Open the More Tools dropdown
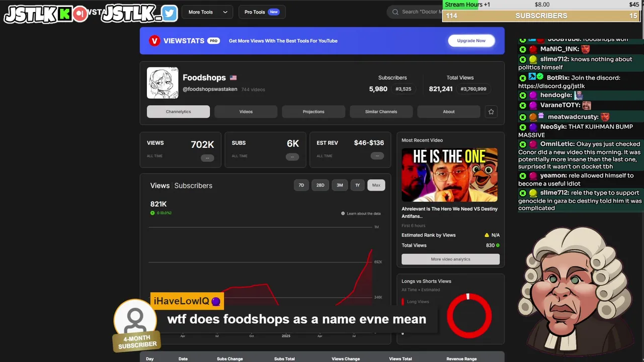The height and width of the screenshot is (362, 644). (x=208, y=12)
